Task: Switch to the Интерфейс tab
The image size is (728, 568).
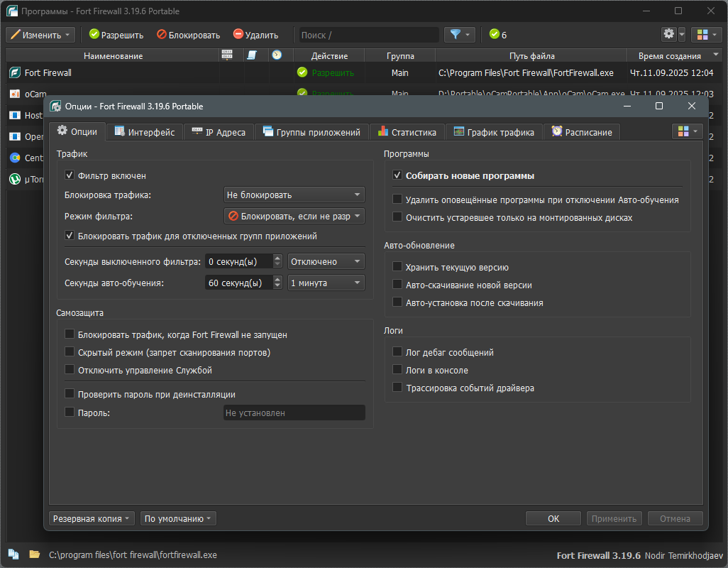Action: tap(144, 132)
